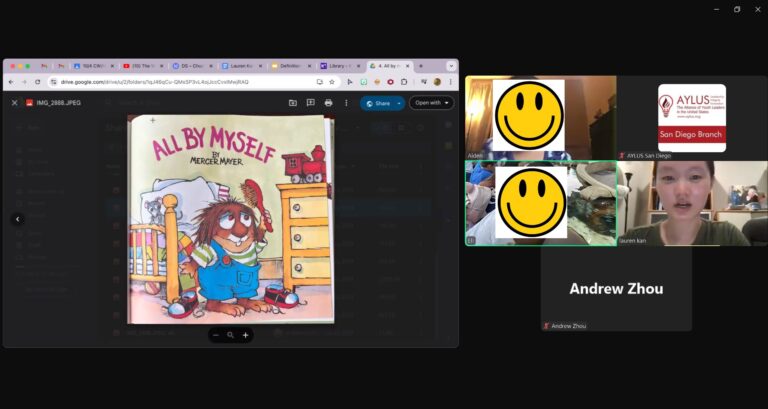Viewport: 768px width, 409px height.
Task: Switch to the first Gmail tab
Action: (44, 66)
